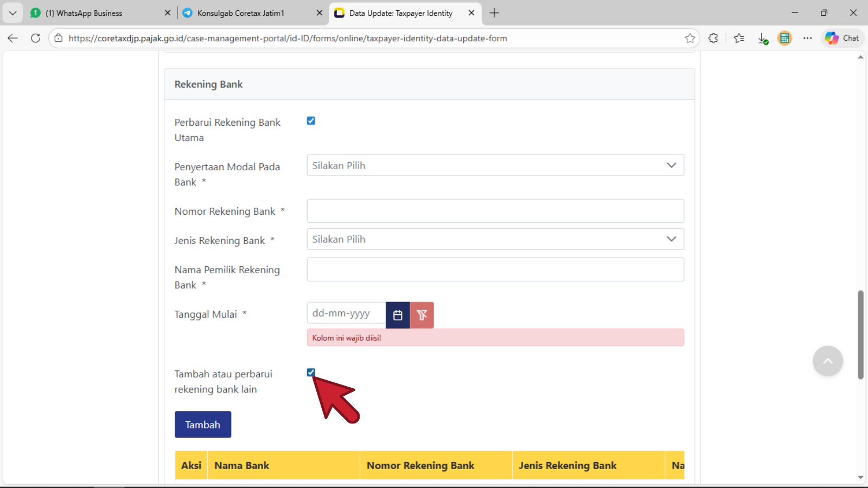This screenshot has height=488, width=868.
Task: Switch to Konsulgab Coretax Jatim1 tab
Action: (250, 13)
